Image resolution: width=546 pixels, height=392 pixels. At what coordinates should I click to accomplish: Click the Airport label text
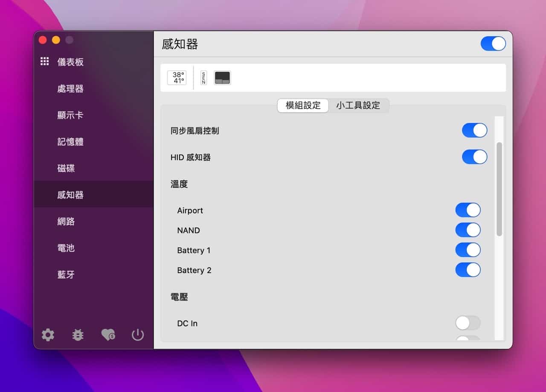tap(190, 210)
